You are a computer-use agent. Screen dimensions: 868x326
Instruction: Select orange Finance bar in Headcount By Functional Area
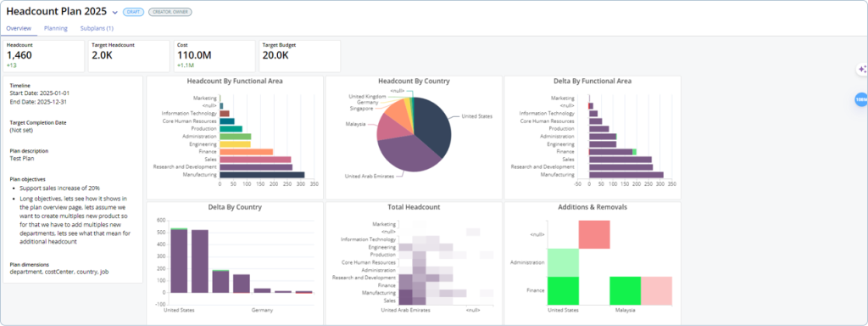tap(247, 151)
